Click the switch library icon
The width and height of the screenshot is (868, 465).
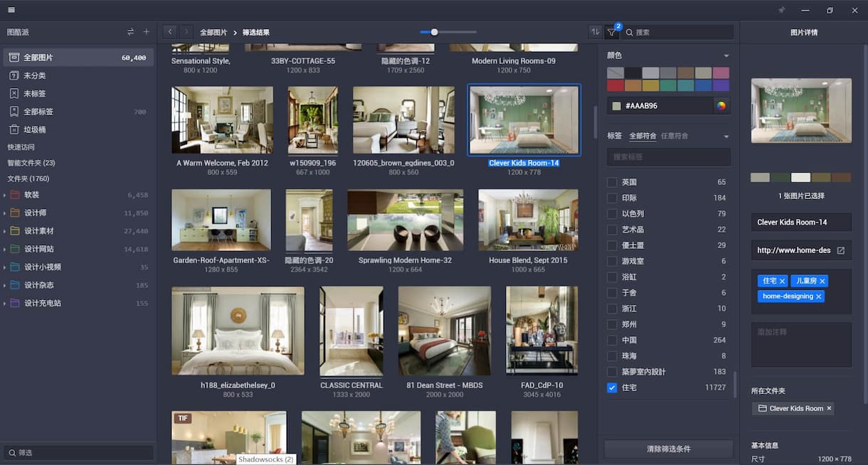(130, 32)
